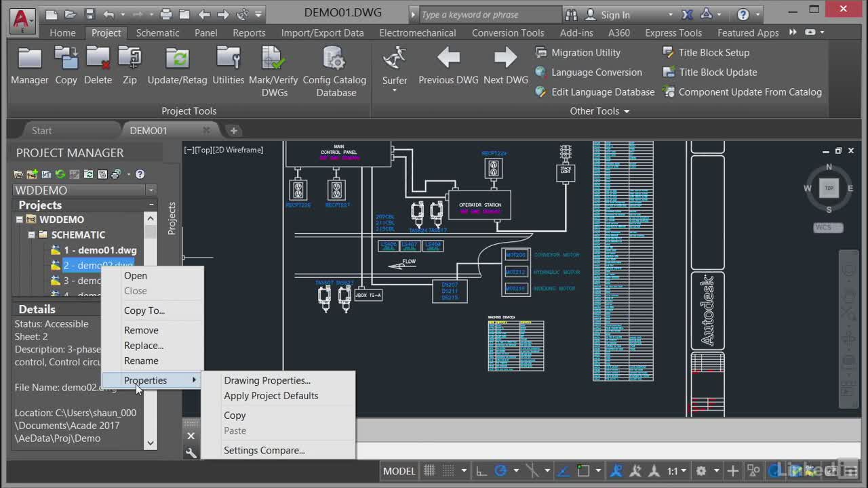This screenshot has width=868, height=488.
Task: Select Drawing Properties... submenu item
Action: [267, 380]
